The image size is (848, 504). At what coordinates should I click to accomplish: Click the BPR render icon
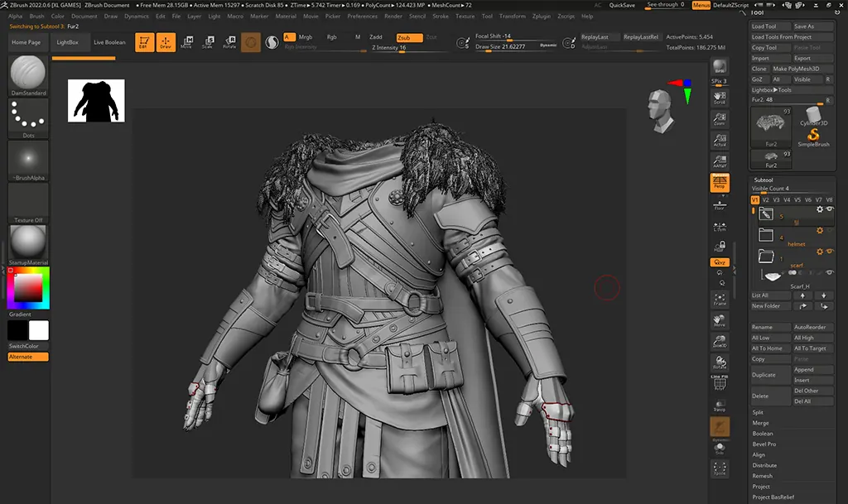click(720, 67)
